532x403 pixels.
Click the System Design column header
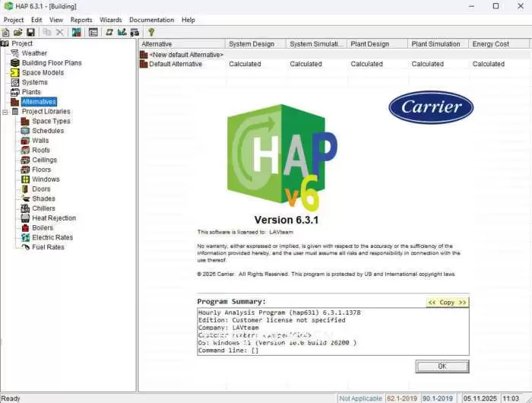[255, 44]
